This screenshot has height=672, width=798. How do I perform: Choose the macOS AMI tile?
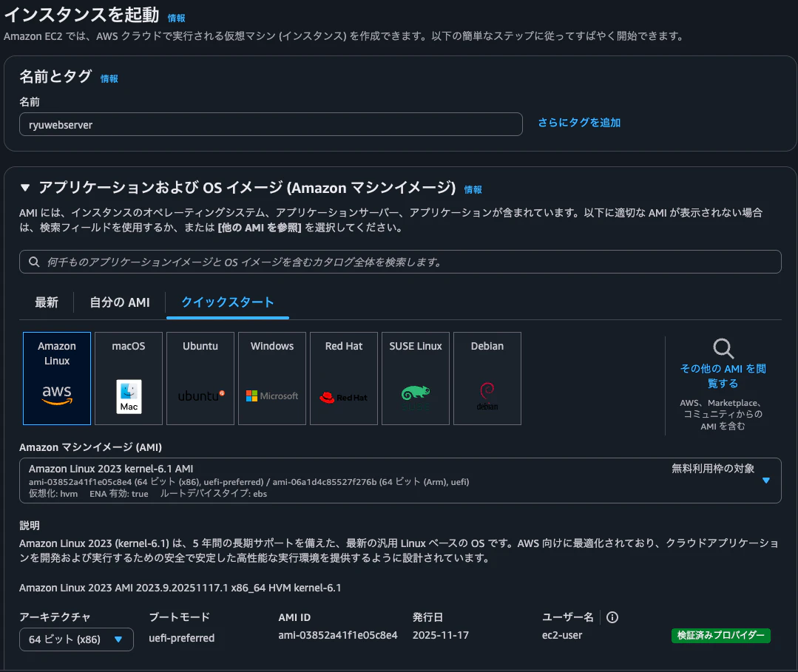click(129, 379)
